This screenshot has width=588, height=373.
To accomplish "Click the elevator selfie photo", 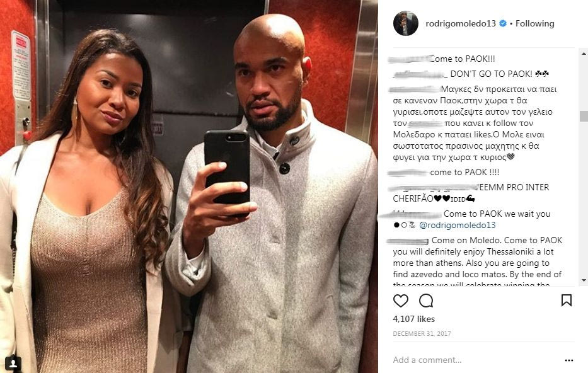I will tap(189, 186).
